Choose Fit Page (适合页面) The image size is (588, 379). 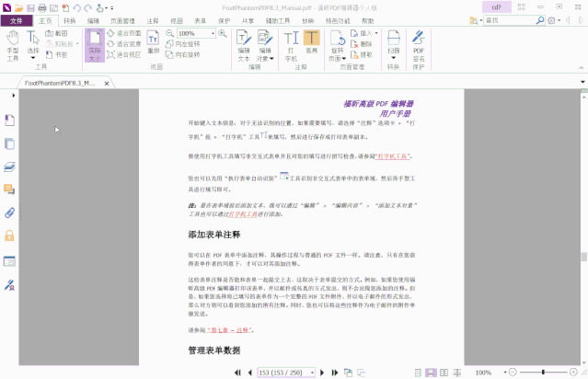124,33
